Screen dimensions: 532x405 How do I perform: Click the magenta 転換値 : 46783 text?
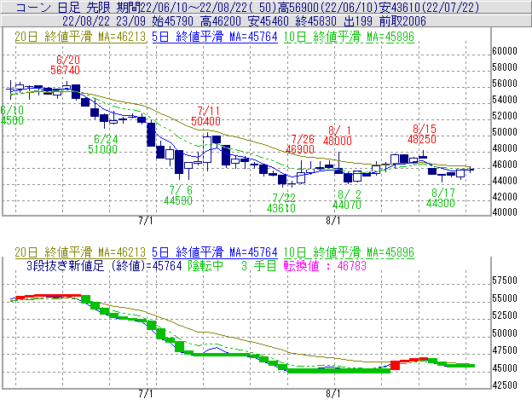[325, 265]
